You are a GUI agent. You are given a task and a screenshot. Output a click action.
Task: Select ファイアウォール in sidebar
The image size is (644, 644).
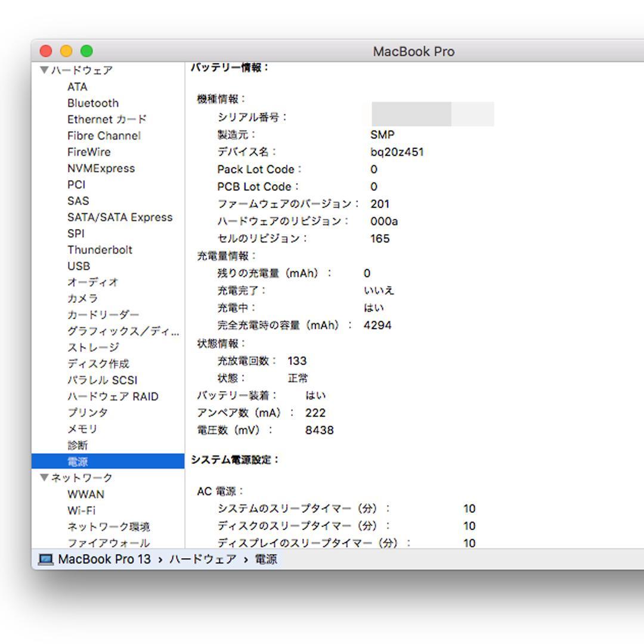pyautogui.click(x=109, y=543)
